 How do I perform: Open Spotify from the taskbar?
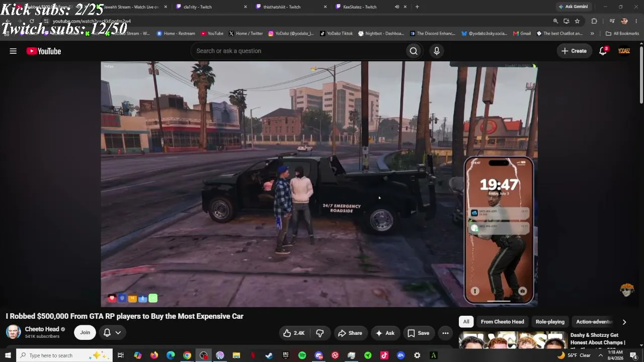click(x=302, y=355)
